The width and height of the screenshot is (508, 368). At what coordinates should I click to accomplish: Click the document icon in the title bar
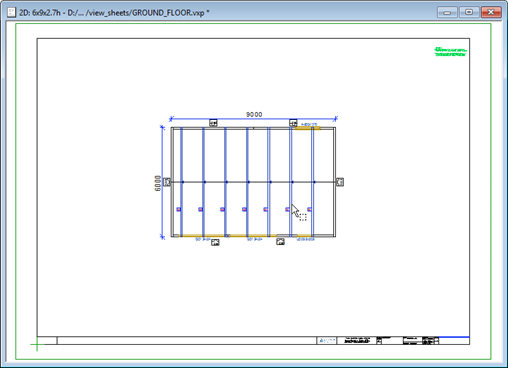coord(11,12)
